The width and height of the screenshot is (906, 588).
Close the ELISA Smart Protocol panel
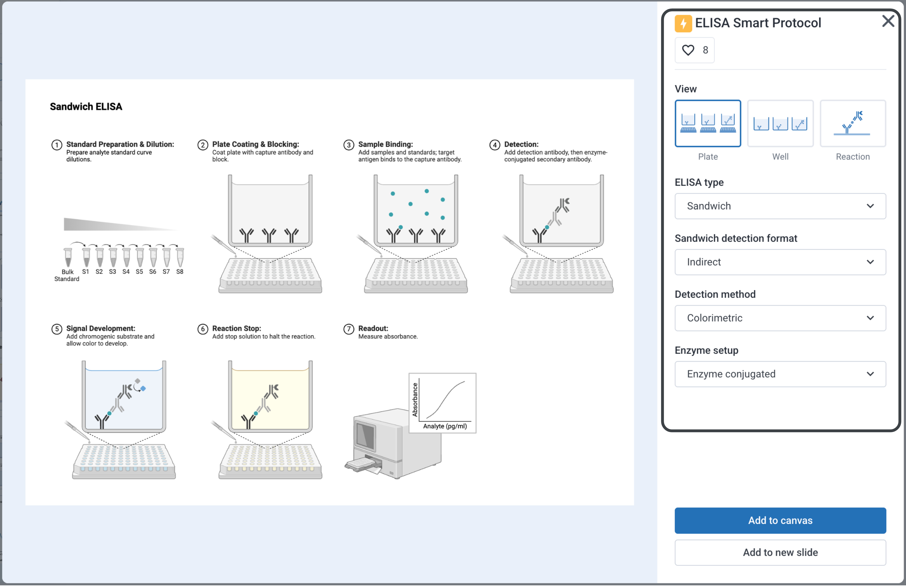click(888, 21)
